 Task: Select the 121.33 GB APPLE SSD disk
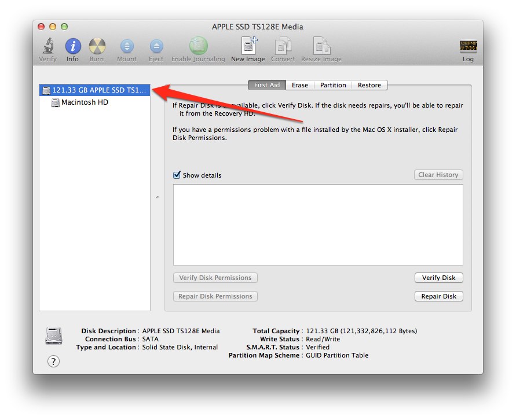point(95,90)
